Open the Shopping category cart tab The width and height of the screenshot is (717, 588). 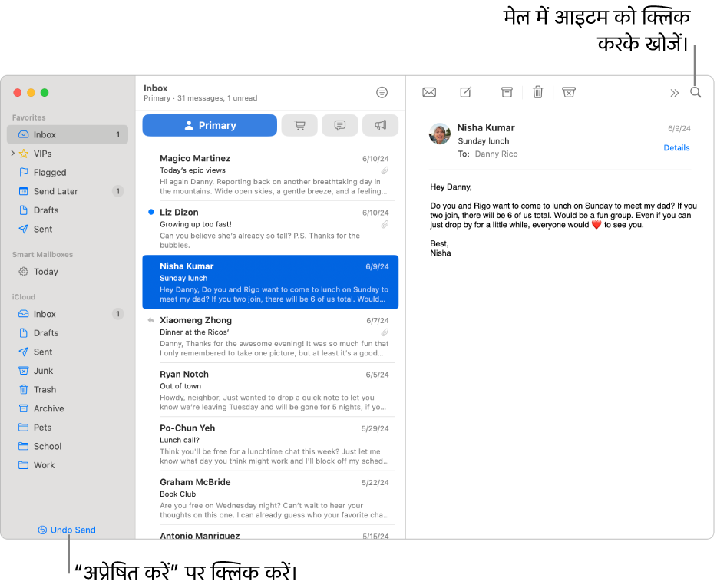coord(299,125)
